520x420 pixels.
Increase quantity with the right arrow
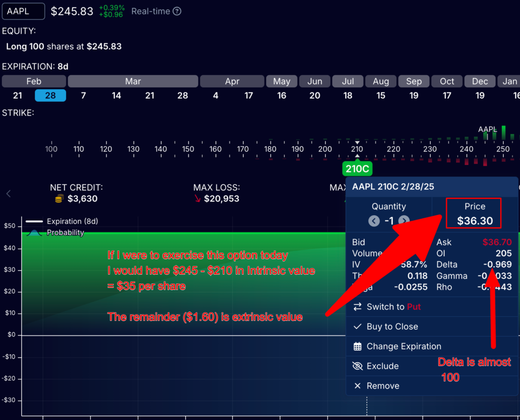404,220
